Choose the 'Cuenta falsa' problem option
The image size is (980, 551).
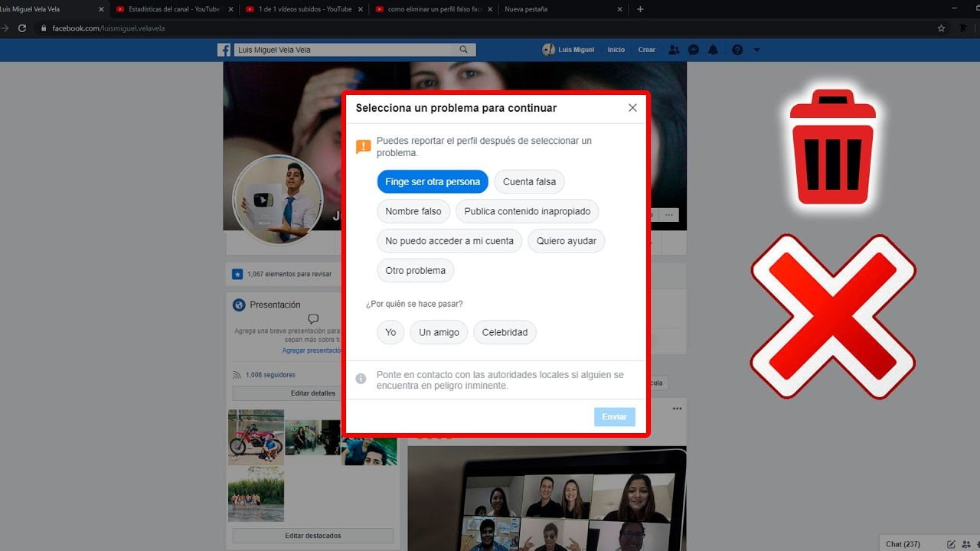click(x=529, y=182)
